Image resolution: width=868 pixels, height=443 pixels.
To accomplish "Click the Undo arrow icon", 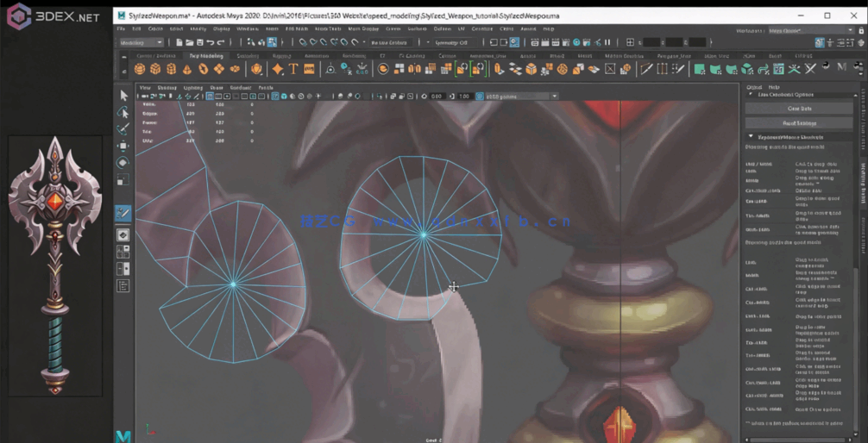I will (211, 42).
